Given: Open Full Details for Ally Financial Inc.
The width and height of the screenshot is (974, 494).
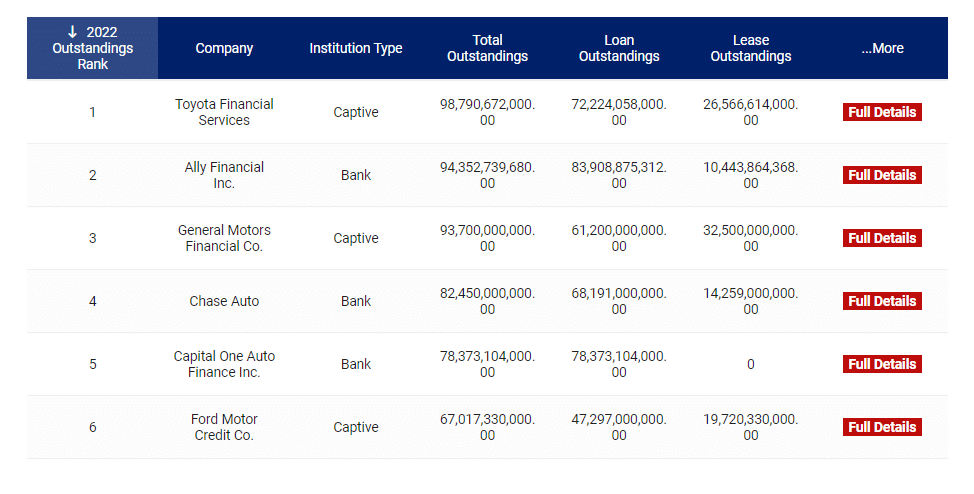Looking at the screenshot, I should [x=882, y=175].
